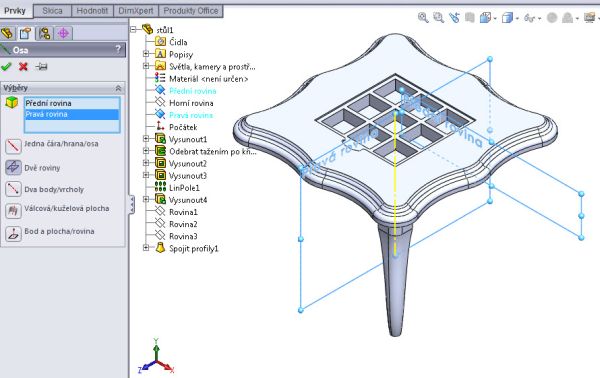This screenshot has height=378, width=600.
Task: Click the Apply Scene icon
Action: tap(567, 18)
